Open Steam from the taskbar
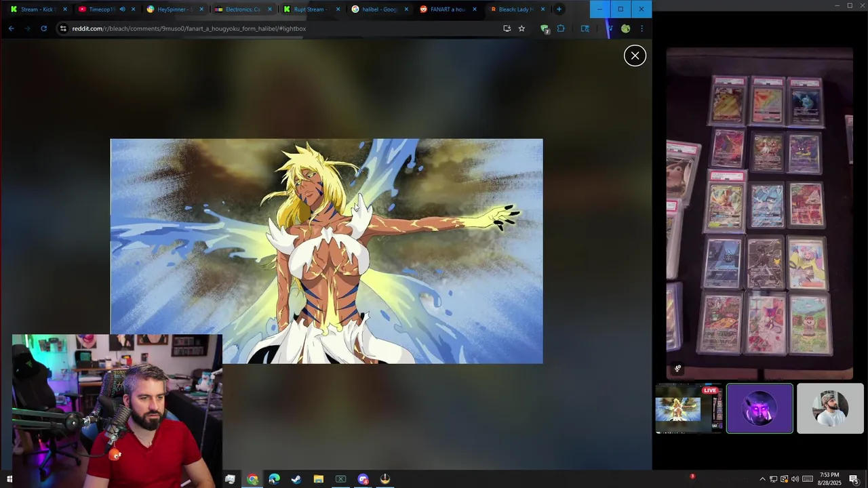The height and width of the screenshot is (488, 868). coord(296,479)
